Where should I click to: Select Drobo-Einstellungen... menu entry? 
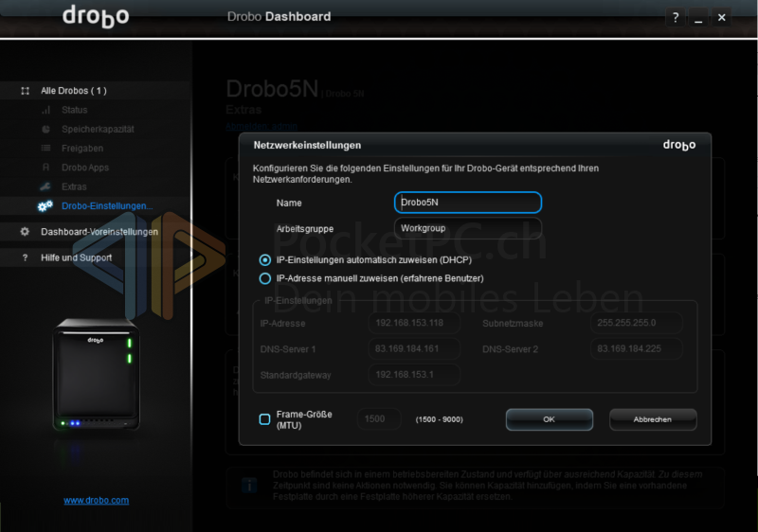pyautogui.click(x=107, y=206)
